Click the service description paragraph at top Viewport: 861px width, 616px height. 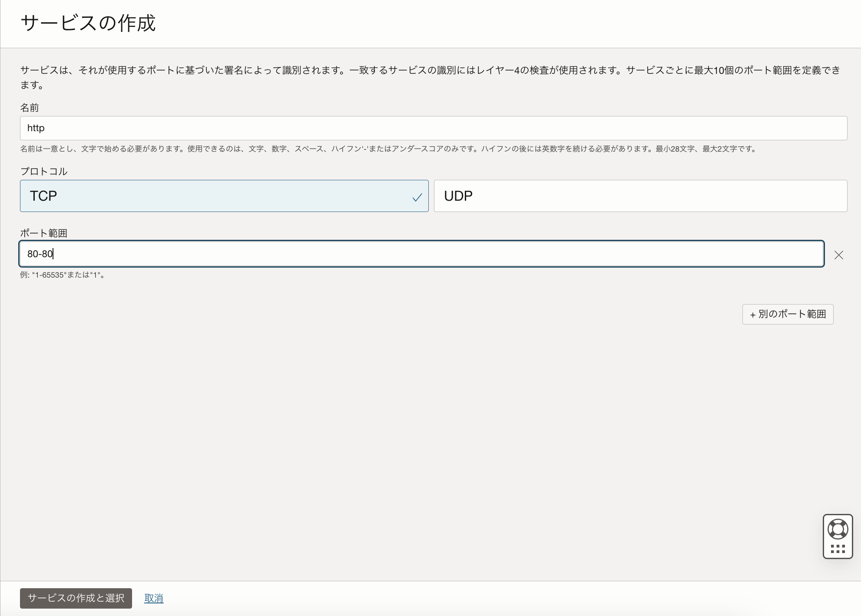(x=430, y=70)
